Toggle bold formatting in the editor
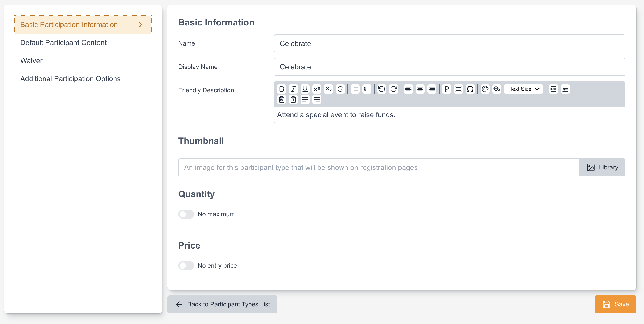The image size is (644, 324). 282,89
